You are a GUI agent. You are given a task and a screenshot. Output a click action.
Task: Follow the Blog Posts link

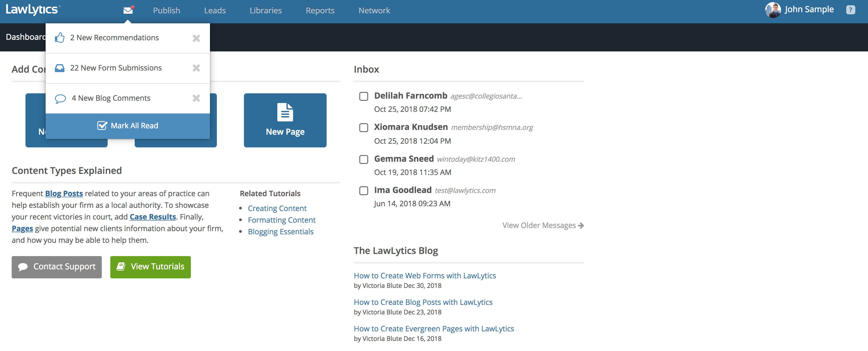[64, 194]
